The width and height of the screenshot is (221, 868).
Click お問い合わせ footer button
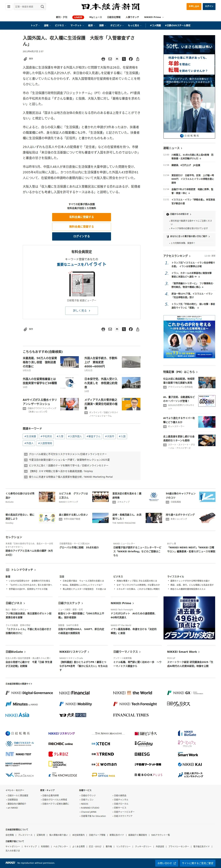166,863
